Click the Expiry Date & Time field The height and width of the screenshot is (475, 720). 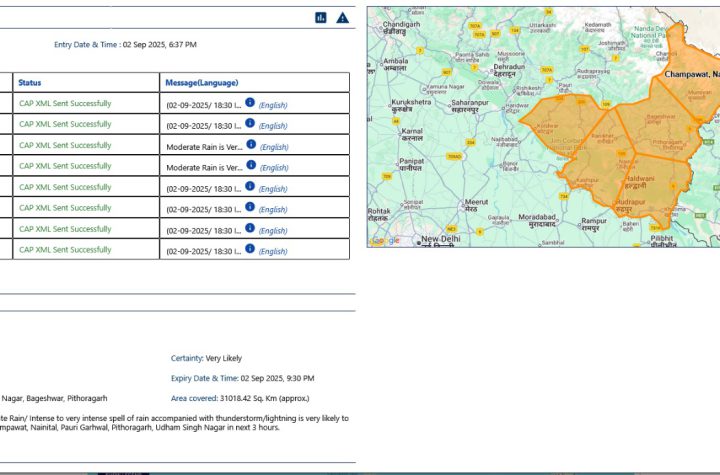coord(242,379)
